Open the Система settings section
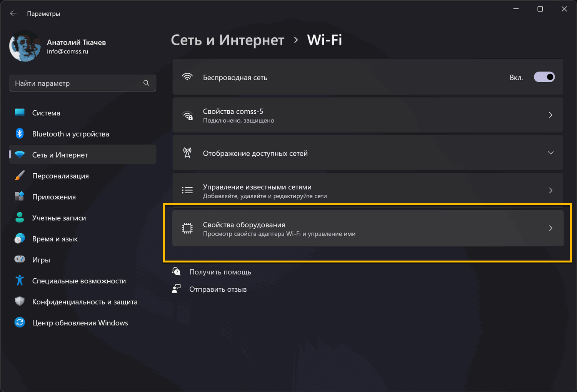Image resolution: width=577 pixels, height=392 pixels. 46,113
